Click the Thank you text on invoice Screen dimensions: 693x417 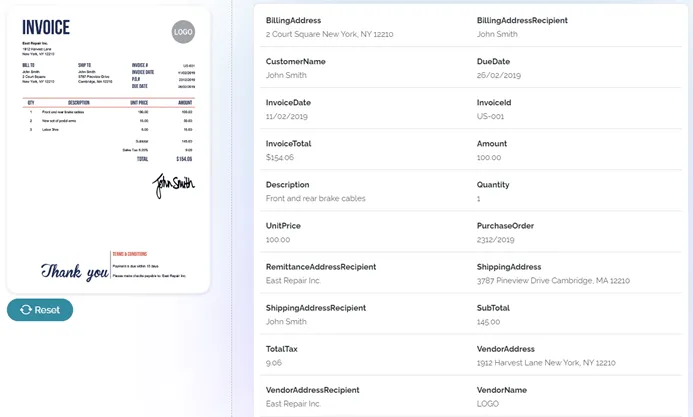pos(74,272)
